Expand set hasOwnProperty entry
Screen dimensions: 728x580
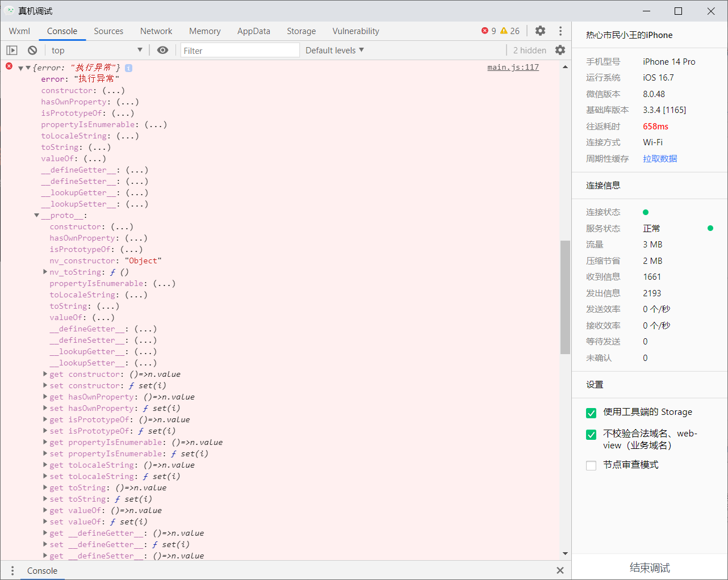click(x=45, y=408)
